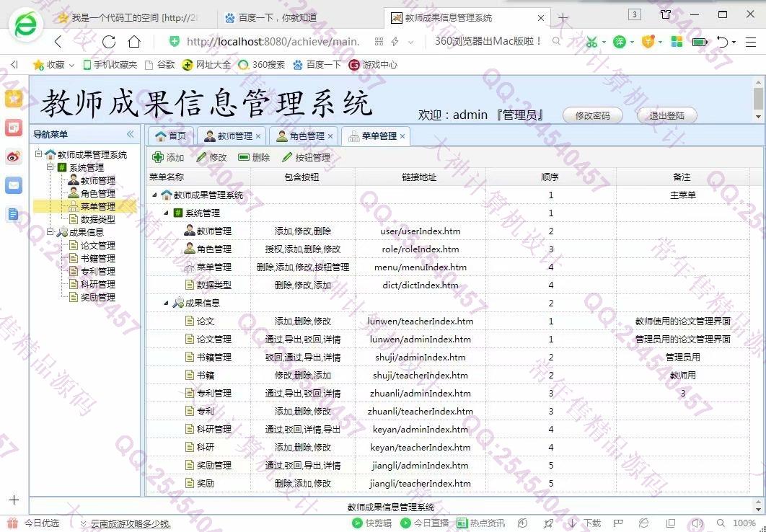This screenshot has width=766, height=532.
Task: Open the Weibo sidebar icon
Action: 14,156
